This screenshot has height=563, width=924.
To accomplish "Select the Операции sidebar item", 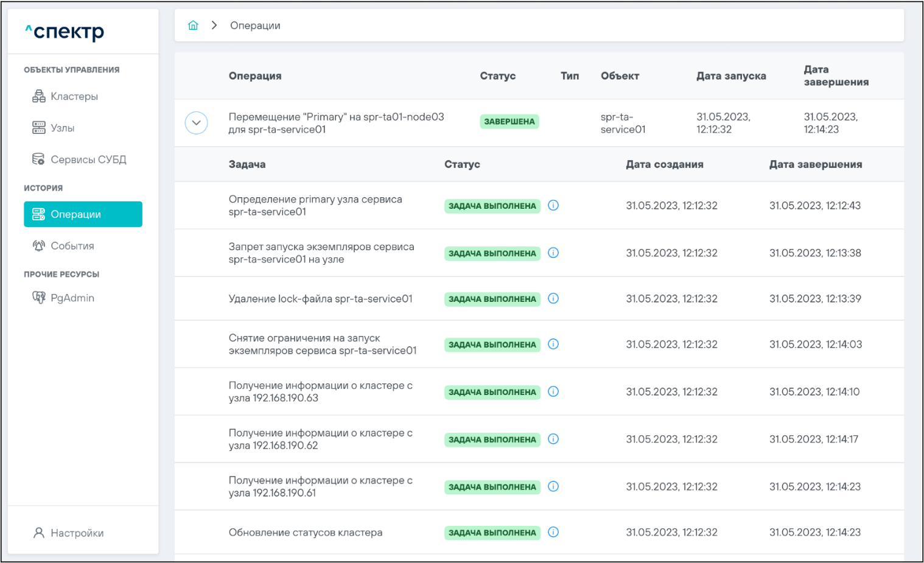I will coord(83,214).
